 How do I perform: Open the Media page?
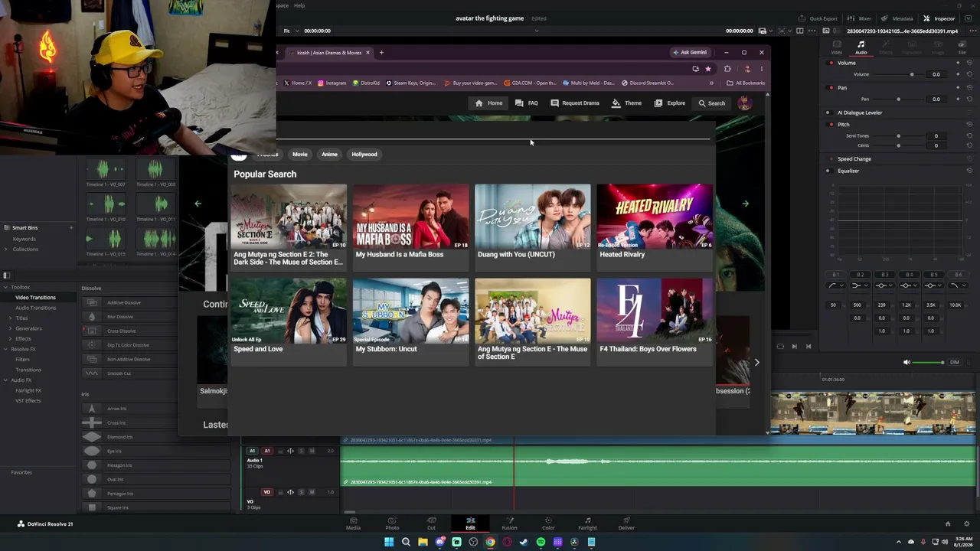pos(353,523)
